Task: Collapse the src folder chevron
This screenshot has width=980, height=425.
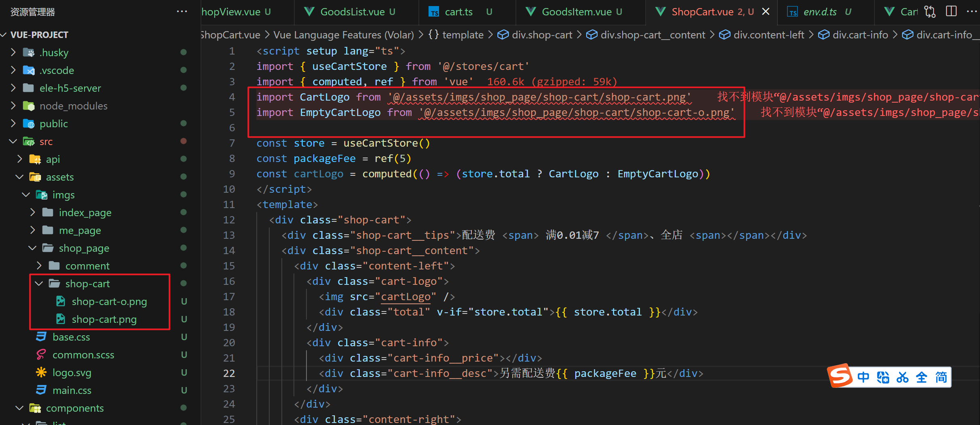Action: tap(13, 141)
